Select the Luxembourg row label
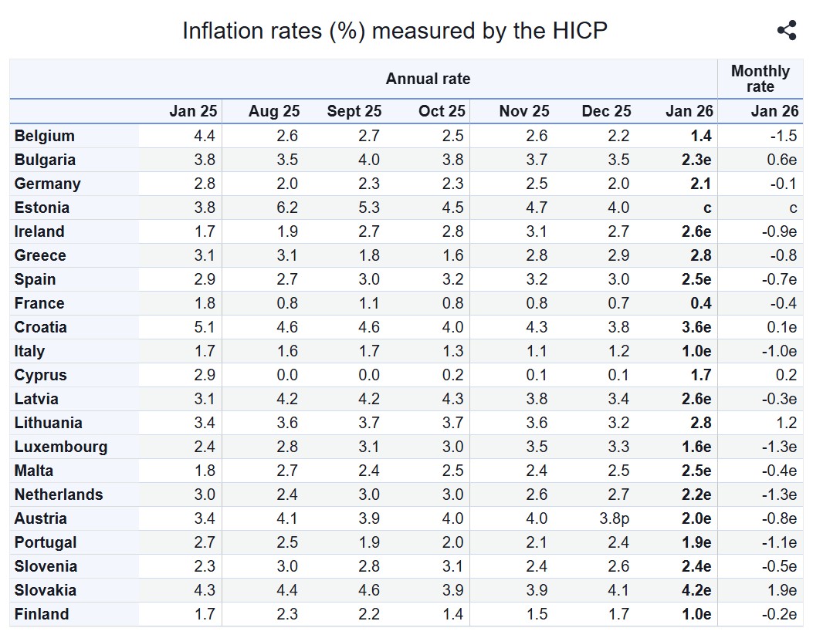Screen dimensions: 840x638 [x=61, y=447]
